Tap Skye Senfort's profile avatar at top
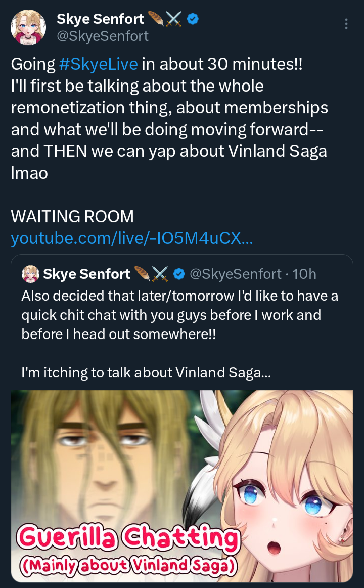This screenshot has width=364, height=588. 28,27
